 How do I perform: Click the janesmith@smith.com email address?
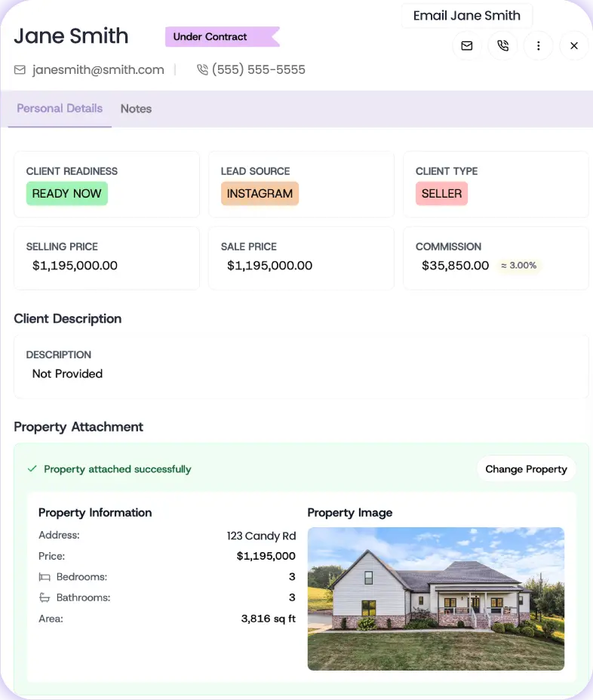pos(98,70)
